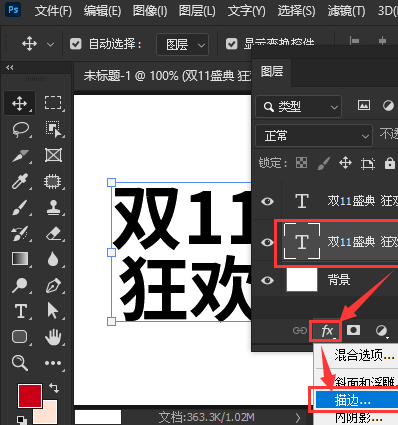Screen dimensions: 398x425
Task: Open Move tool preset picker arrow
Action: click(x=50, y=44)
